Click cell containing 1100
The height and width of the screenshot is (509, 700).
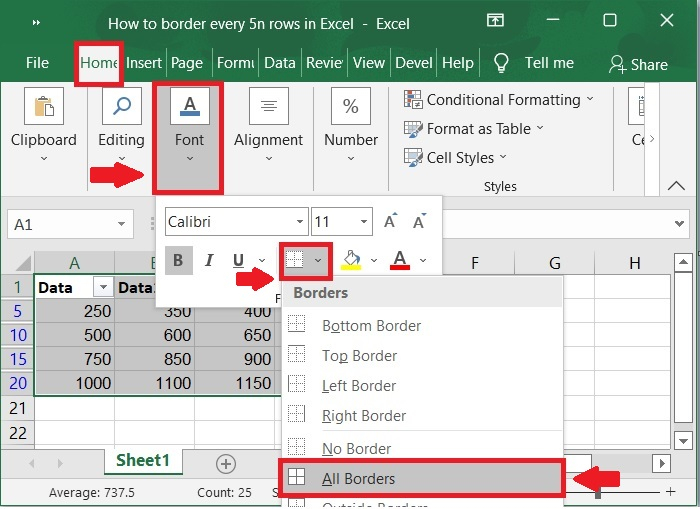tap(154, 383)
